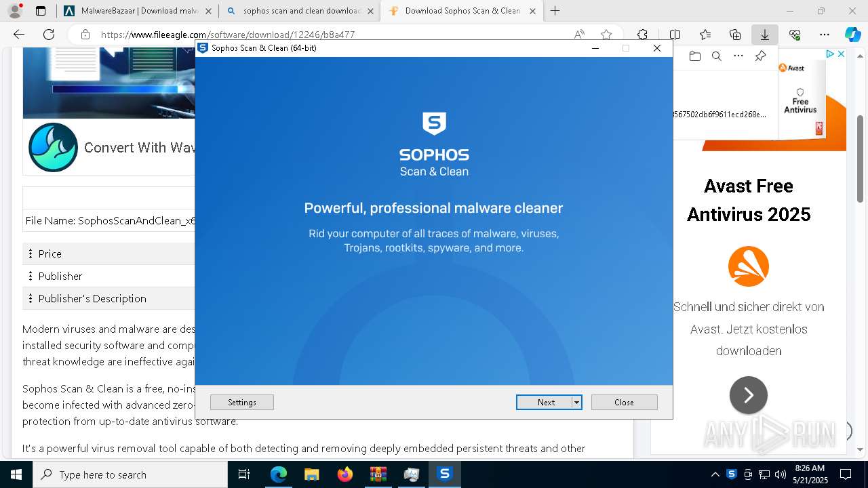Screen dimensions: 868x488
Task: Expand the Price row
Action: 108,253
